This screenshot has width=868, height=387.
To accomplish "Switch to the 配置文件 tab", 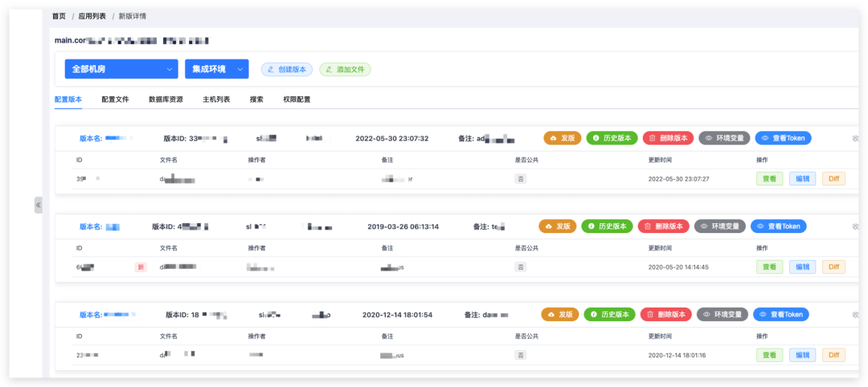I will click(x=115, y=100).
